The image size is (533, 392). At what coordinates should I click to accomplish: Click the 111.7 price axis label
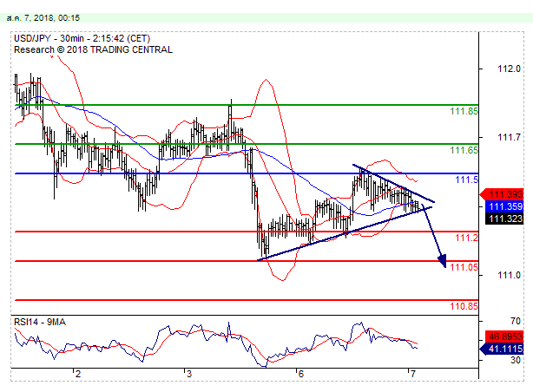[509, 138]
